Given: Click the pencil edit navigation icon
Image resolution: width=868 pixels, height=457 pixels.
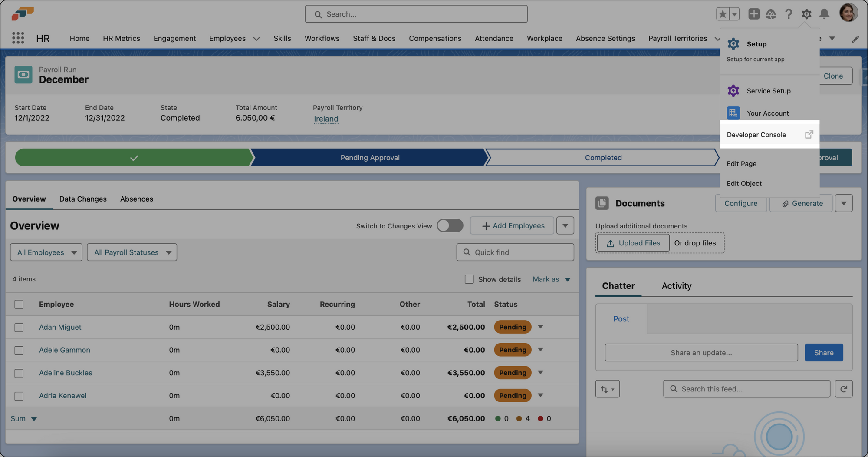Looking at the screenshot, I should (855, 39).
